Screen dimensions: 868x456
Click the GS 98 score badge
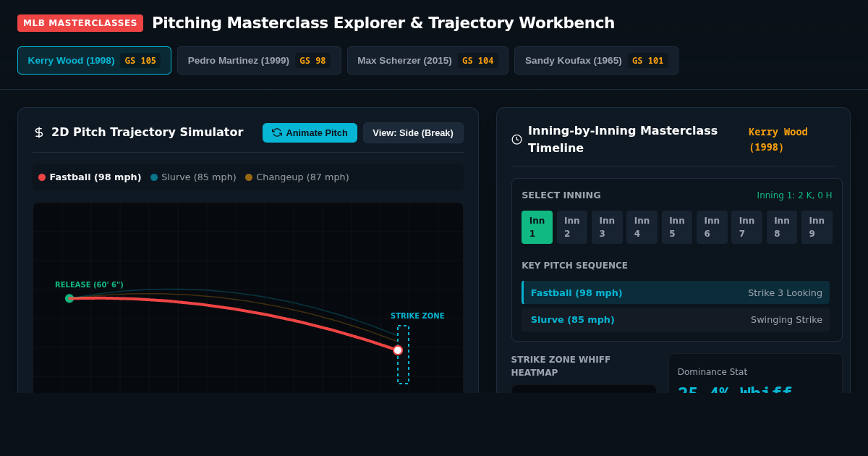tap(312, 61)
